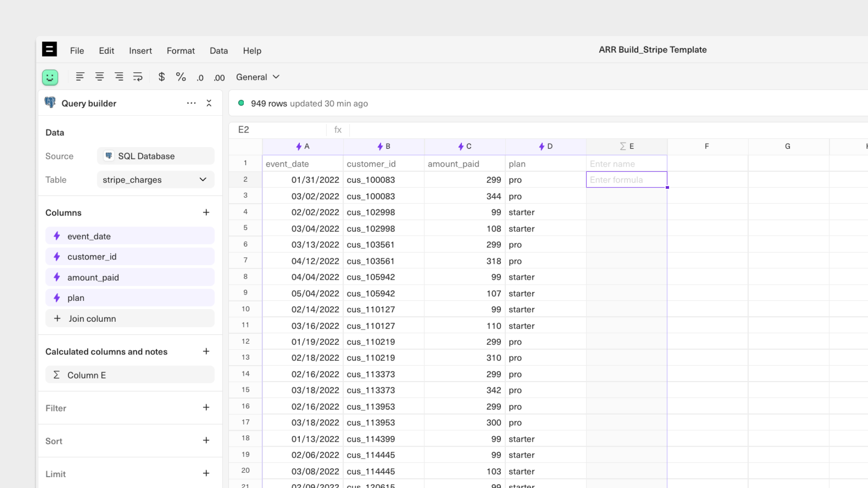Screen dimensions: 868x488
Task: Apply percent number format
Action: tap(181, 77)
